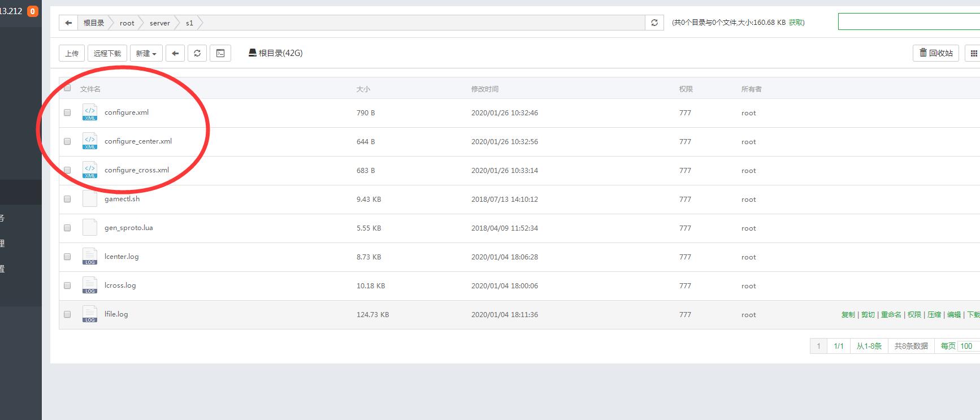The height and width of the screenshot is (420, 980).
Task: Expand the 新建 dropdown
Action: 146,53
